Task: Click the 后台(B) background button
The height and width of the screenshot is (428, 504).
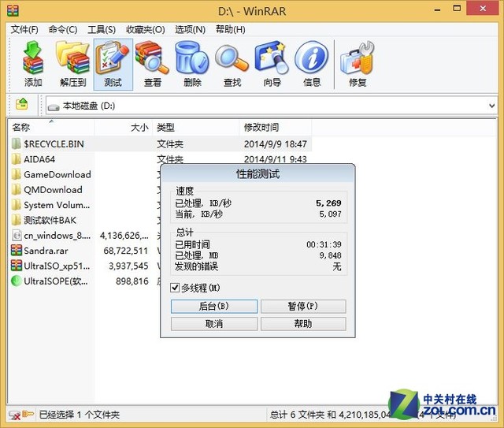Action: click(x=214, y=306)
